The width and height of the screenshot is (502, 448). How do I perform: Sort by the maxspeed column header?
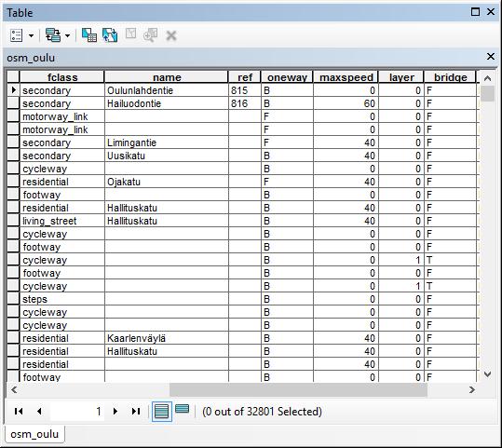346,77
